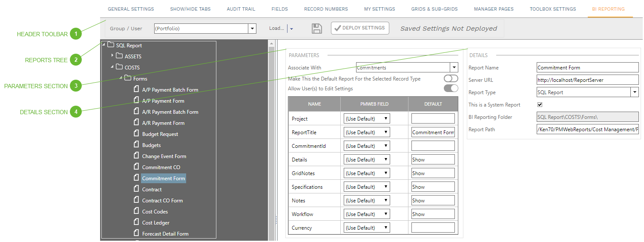This screenshot has height=242, width=644.
Task: Click the Default field for Details row
Action: pyautogui.click(x=433, y=159)
